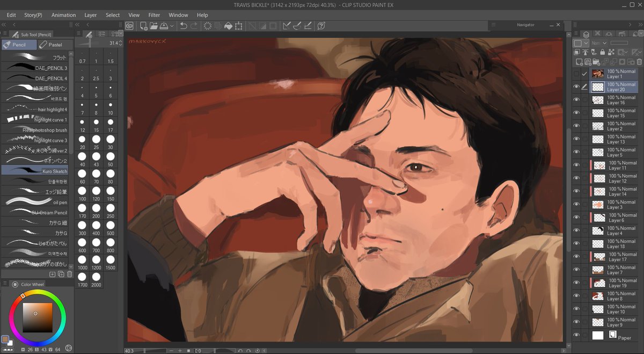Undo the last action
Image resolution: width=644 pixels, height=354 pixels.
pyautogui.click(x=184, y=26)
